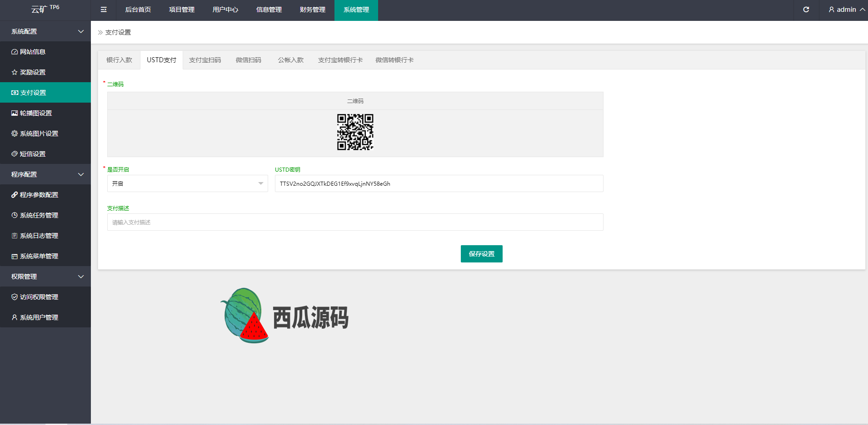Image resolution: width=868 pixels, height=425 pixels.
Task: Click the 云矿 TP6 logo text
Action: [45, 9]
